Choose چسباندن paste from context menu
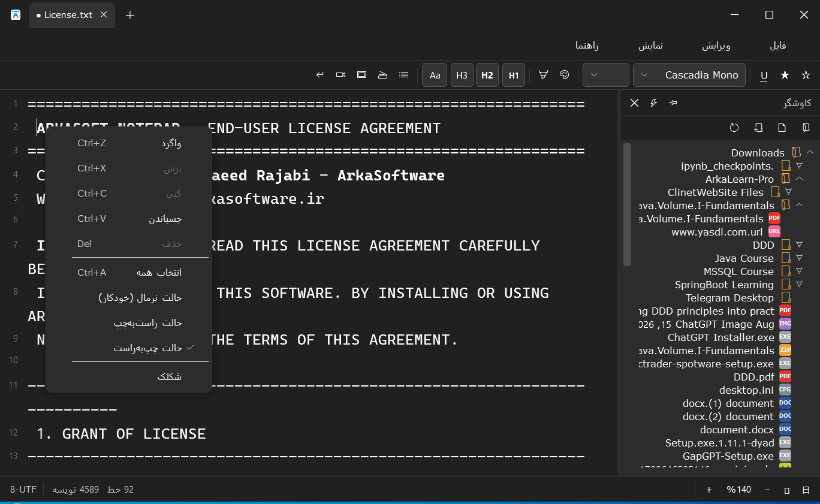 pyautogui.click(x=128, y=219)
